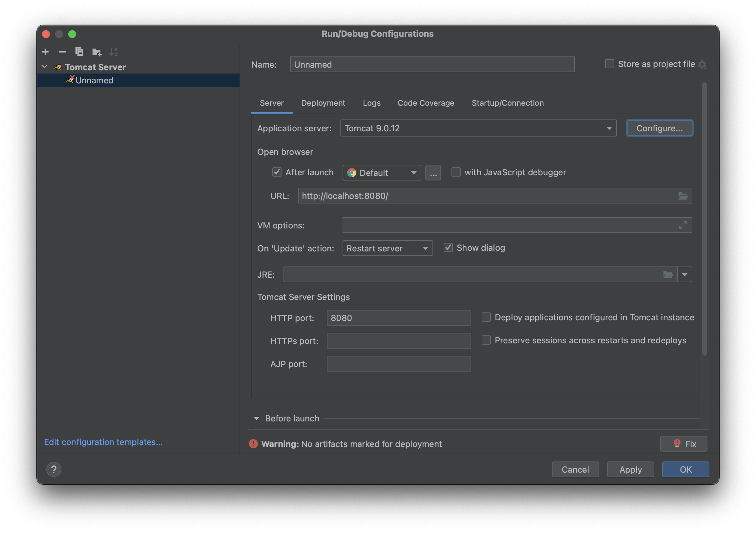Open the On 'Update' action dropdown

387,248
